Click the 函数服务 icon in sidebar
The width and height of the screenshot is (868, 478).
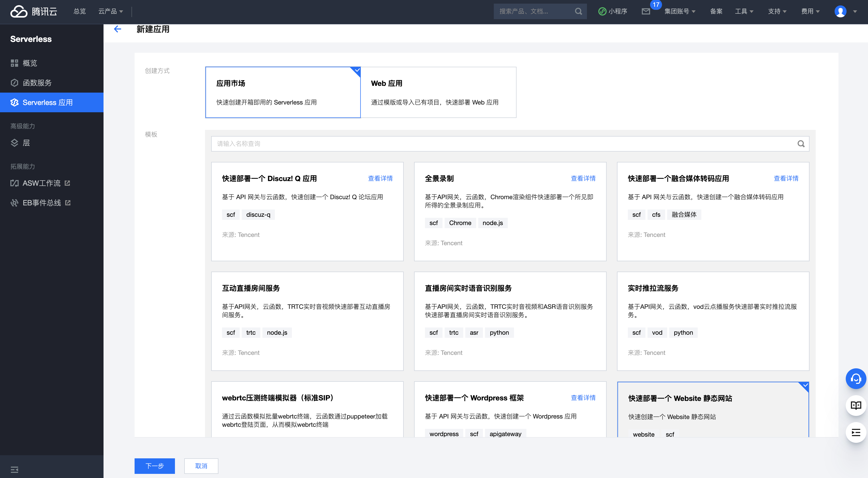tap(14, 83)
